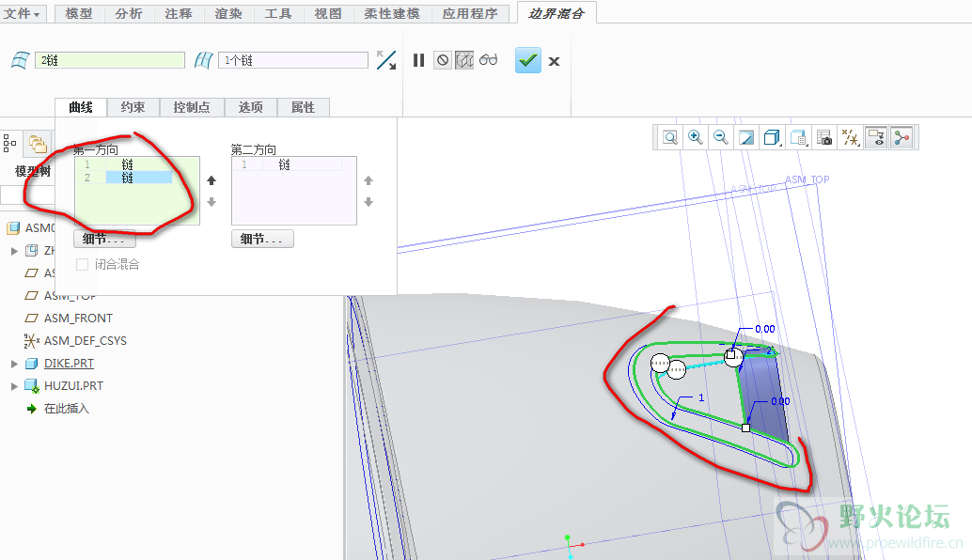
Task: Click 细节 button under 第二方向
Action: pos(262,239)
